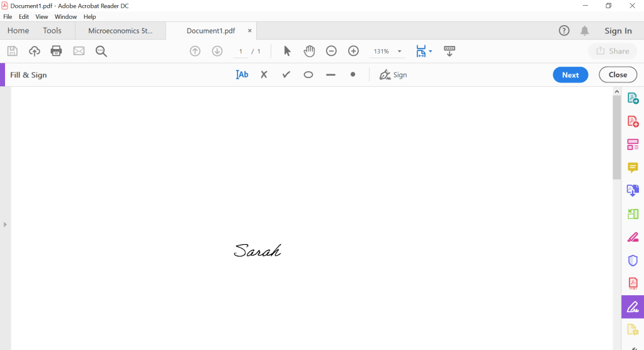Choose the crossmark X tool

click(264, 75)
